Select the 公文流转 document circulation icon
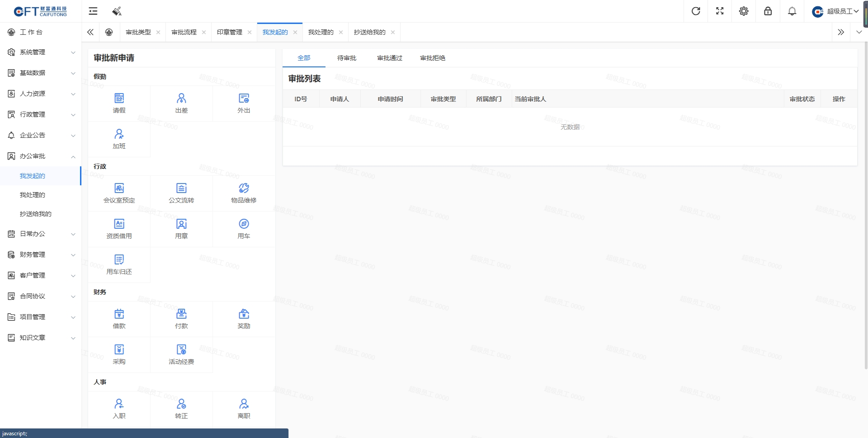 [x=181, y=193]
